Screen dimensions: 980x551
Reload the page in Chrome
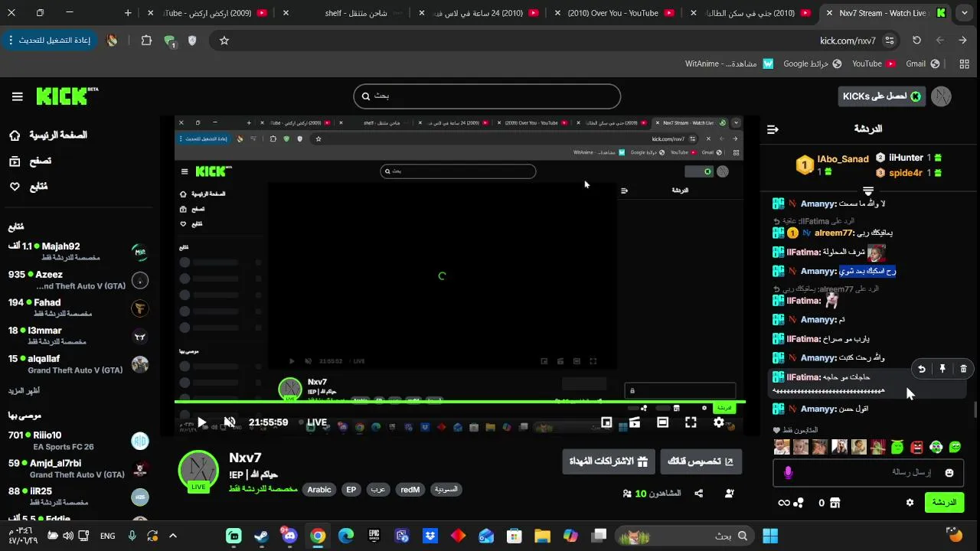(x=916, y=41)
